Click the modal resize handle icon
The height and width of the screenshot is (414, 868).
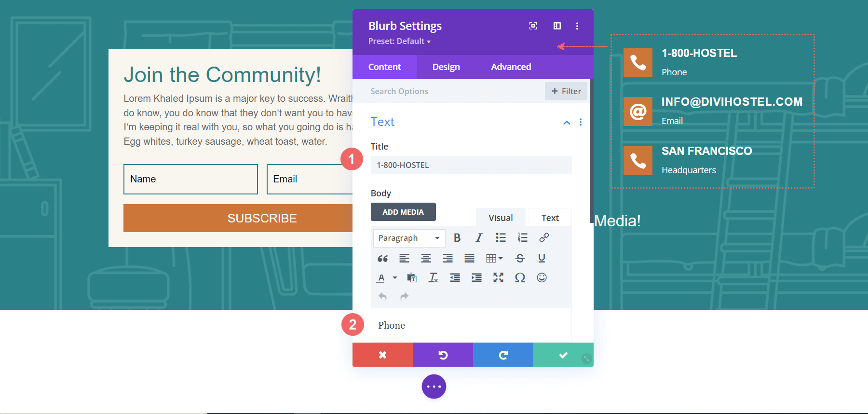[586, 359]
